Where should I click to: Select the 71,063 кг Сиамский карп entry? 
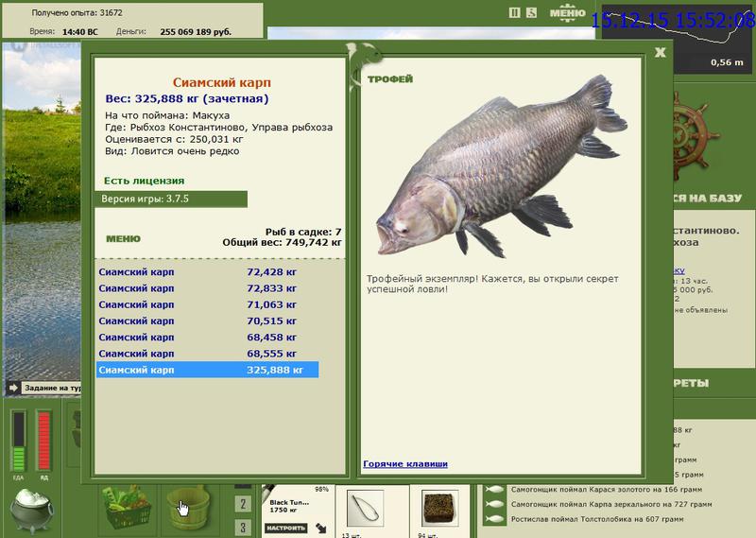point(207,305)
